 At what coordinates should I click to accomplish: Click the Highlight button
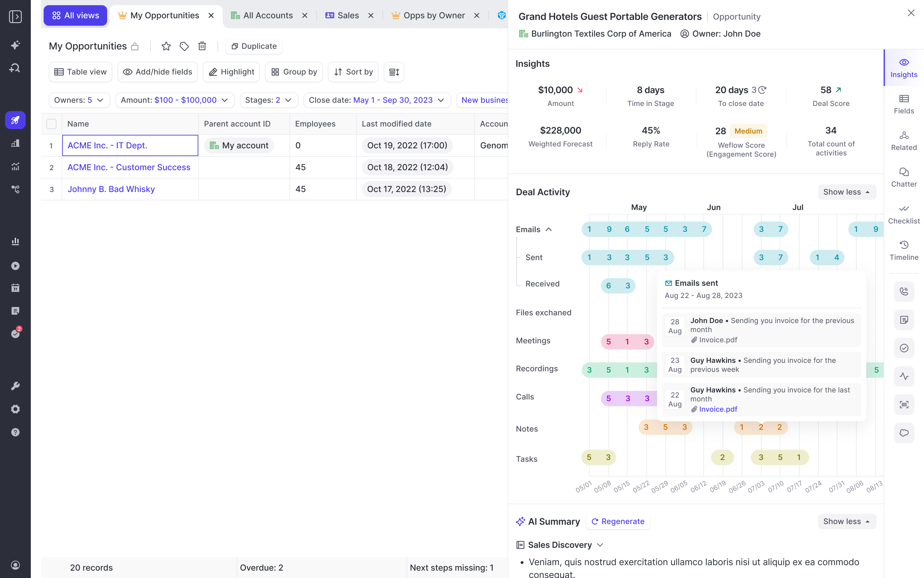(231, 72)
